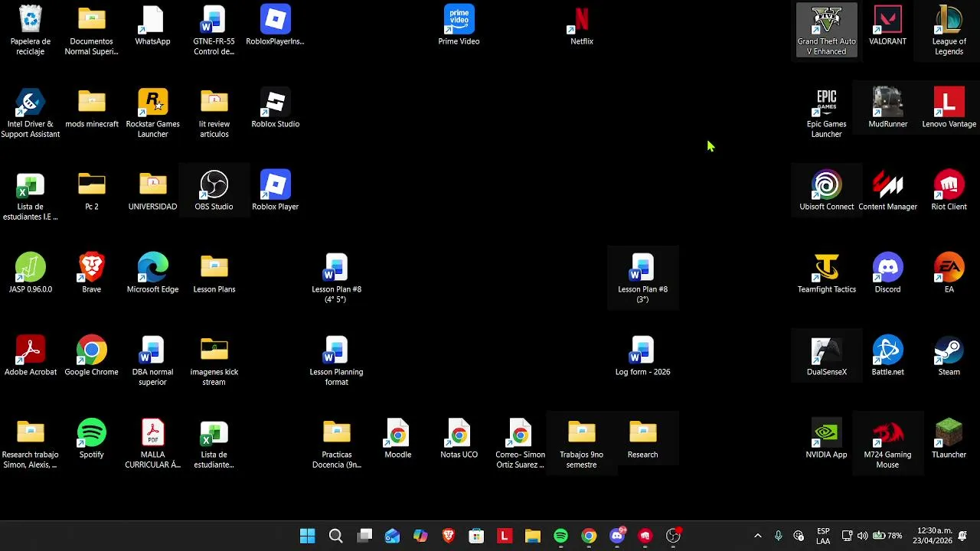
Task: Select the UNIVERSIDAD folder
Action: coord(153,191)
